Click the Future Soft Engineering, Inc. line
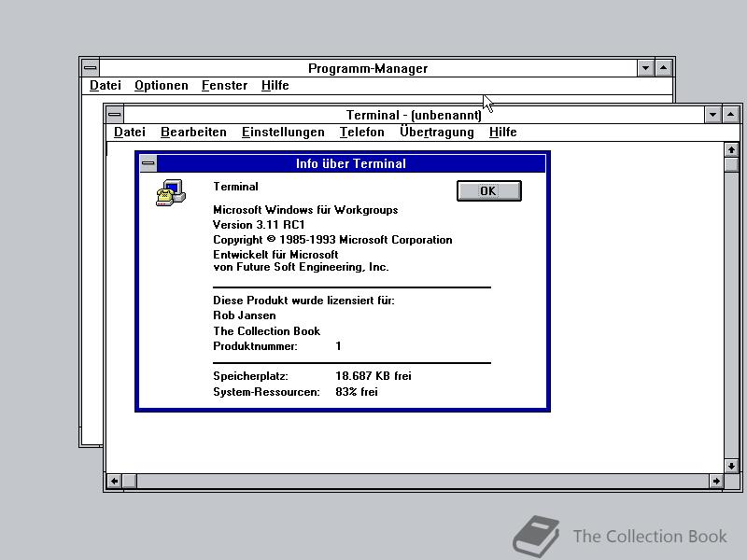Viewport: 747px width, 560px height. click(301, 267)
